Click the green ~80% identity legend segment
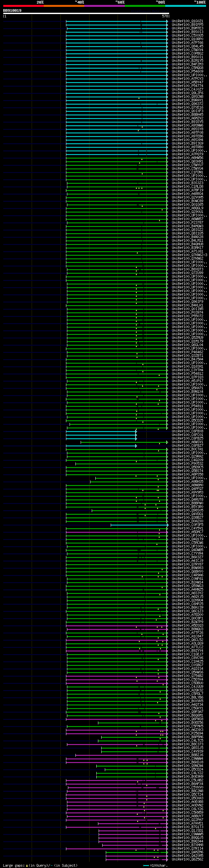This screenshot has width=209, height=868. 145,6
